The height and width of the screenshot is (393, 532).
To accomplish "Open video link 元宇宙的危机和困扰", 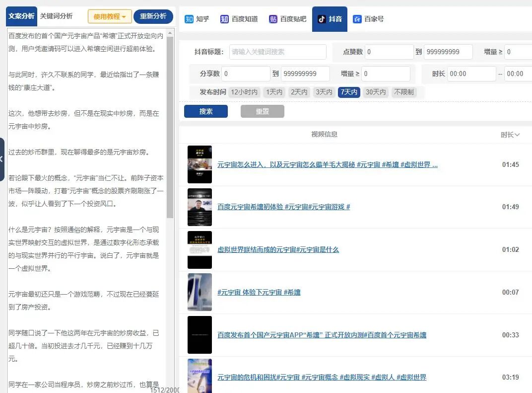I will [x=322, y=378].
